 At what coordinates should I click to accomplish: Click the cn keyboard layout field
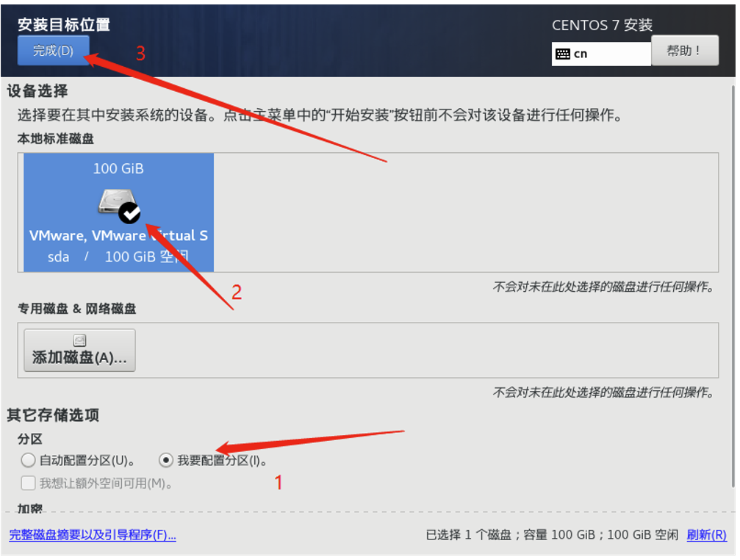[601, 54]
